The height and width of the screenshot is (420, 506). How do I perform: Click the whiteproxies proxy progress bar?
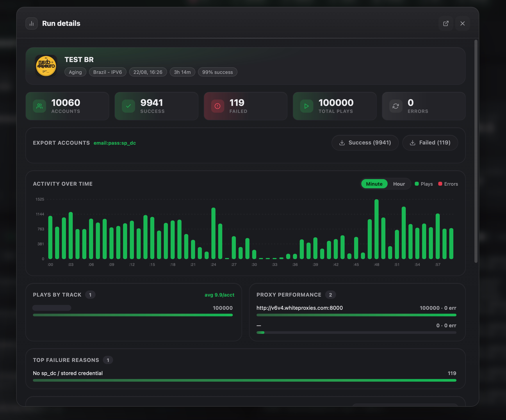pyautogui.click(x=356, y=315)
